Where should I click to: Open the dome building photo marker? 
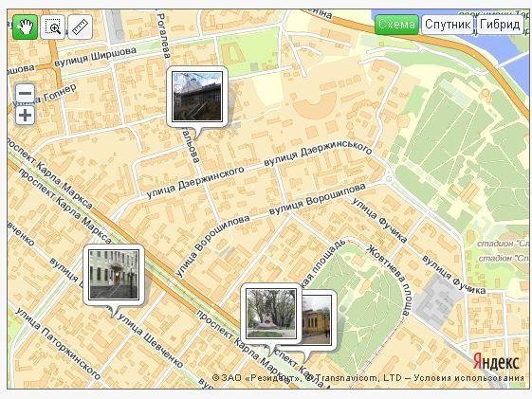(197, 97)
